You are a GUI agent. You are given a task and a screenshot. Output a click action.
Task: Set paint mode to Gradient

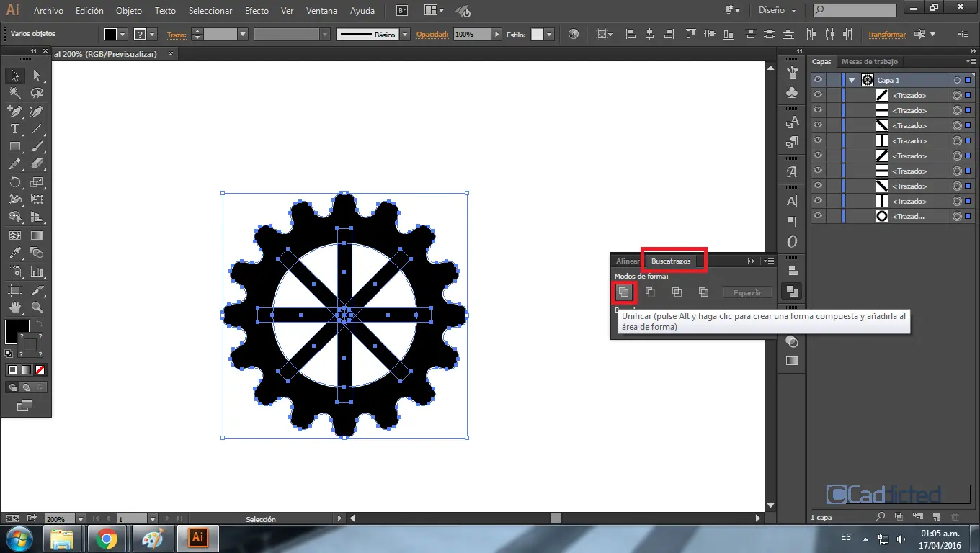click(x=27, y=369)
